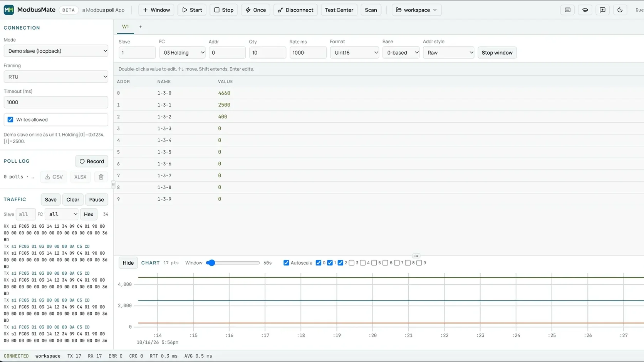Screen dimensions: 644x362
Task: Switch to dark mode moon icon
Action: tap(620, 10)
